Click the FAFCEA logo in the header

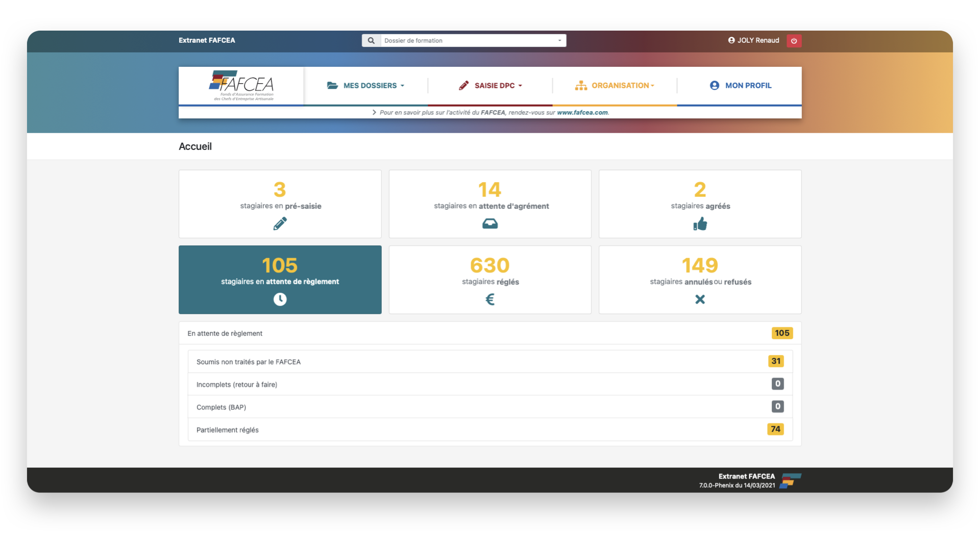pyautogui.click(x=241, y=85)
